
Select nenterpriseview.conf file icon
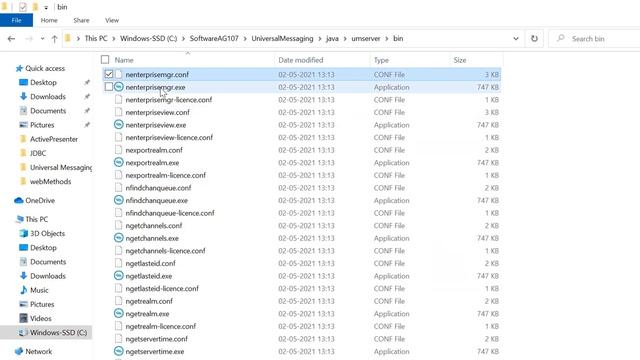tap(118, 112)
